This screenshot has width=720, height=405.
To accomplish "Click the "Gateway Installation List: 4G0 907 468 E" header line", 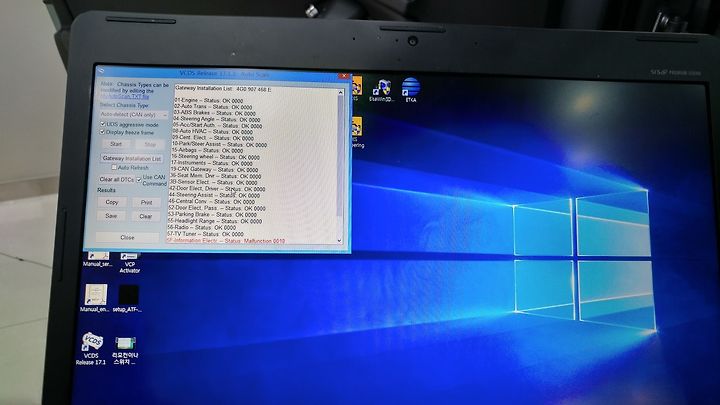I will pos(223,89).
